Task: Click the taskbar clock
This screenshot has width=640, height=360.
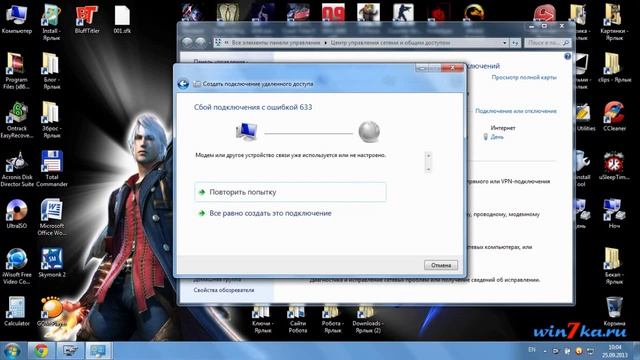Action: pos(615,351)
